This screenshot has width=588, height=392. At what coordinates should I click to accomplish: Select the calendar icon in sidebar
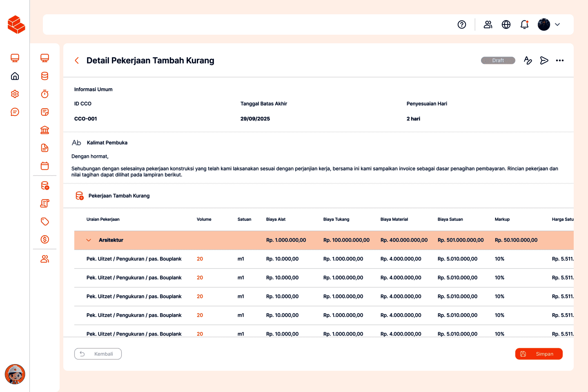pyautogui.click(x=45, y=166)
